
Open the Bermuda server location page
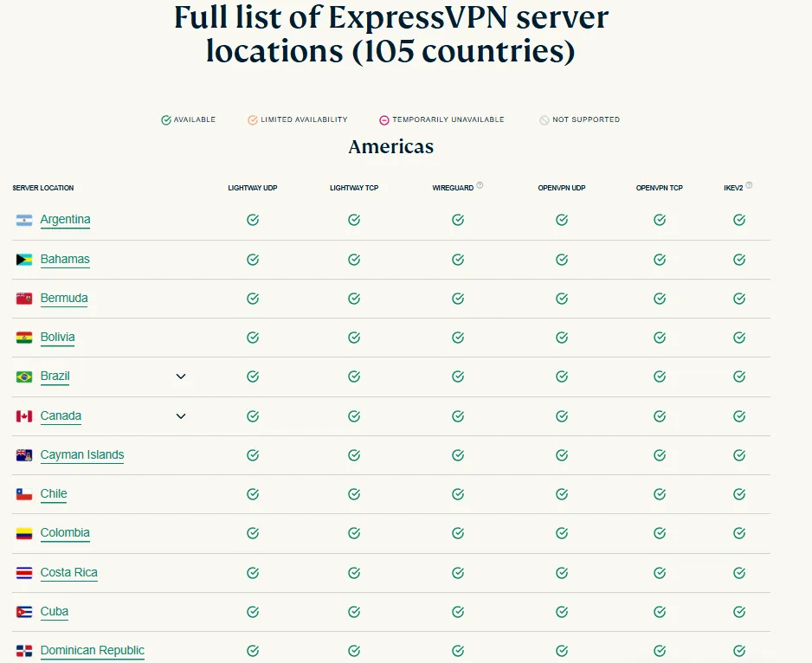tap(63, 298)
